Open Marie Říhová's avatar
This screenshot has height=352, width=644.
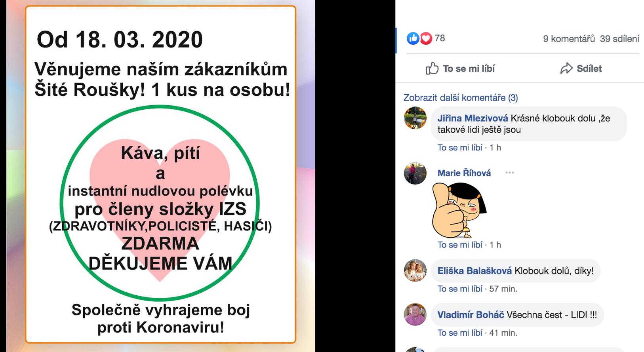pos(415,173)
